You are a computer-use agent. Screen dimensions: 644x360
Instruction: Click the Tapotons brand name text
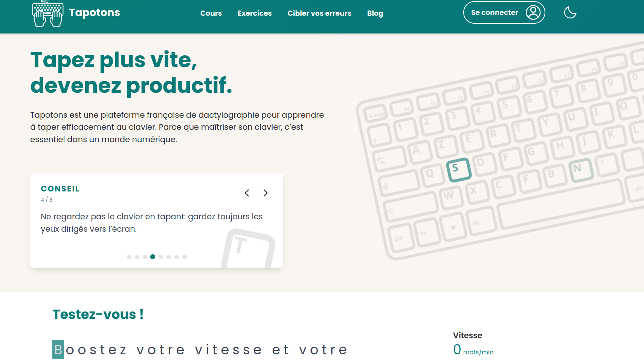point(95,13)
